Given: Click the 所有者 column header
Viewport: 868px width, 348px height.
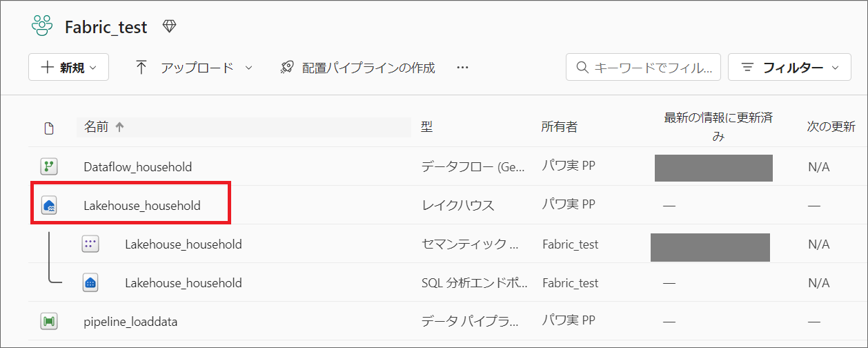Looking at the screenshot, I should (x=559, y=127).
